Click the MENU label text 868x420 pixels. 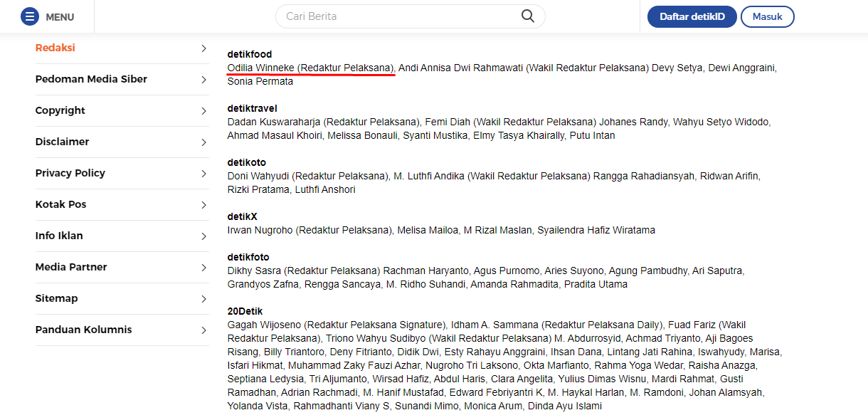click(60, 17)
